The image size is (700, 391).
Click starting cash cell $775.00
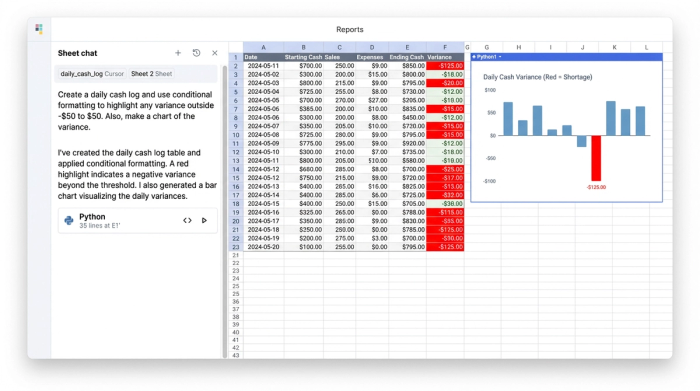click(304, 143)
